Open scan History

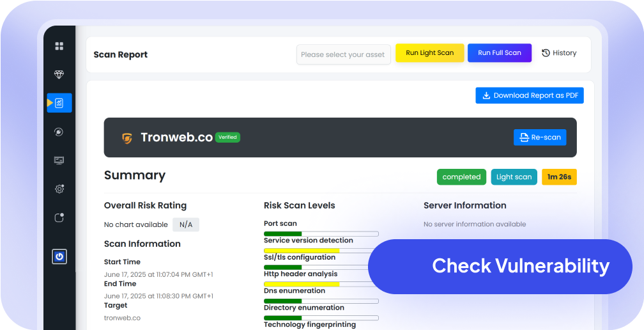point(559,53)
